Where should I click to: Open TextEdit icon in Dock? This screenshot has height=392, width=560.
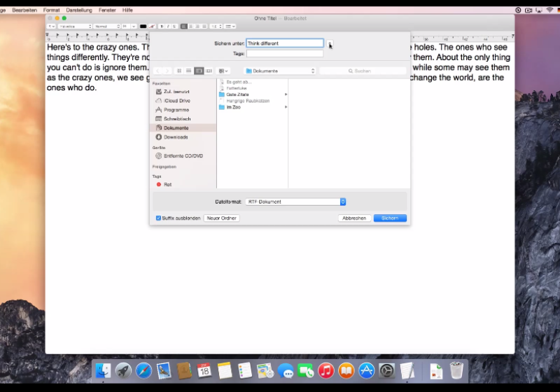pyautogui.click(x=407, y=370)
